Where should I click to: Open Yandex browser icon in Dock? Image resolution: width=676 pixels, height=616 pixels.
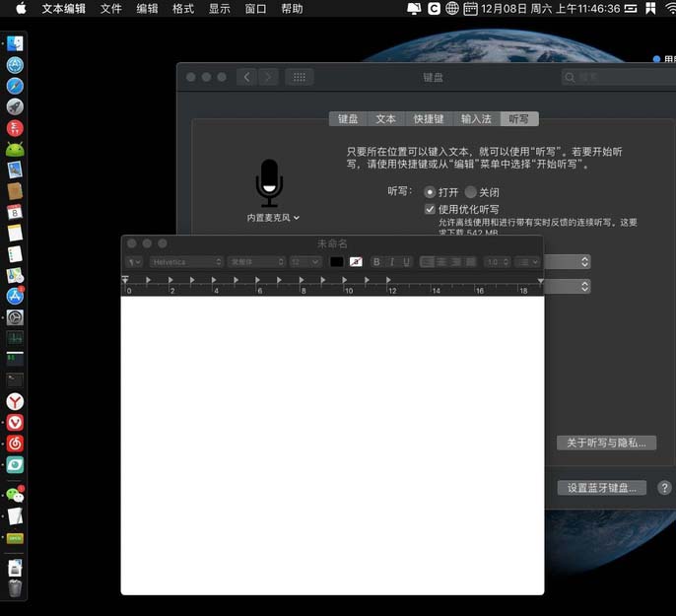(15, 401)
